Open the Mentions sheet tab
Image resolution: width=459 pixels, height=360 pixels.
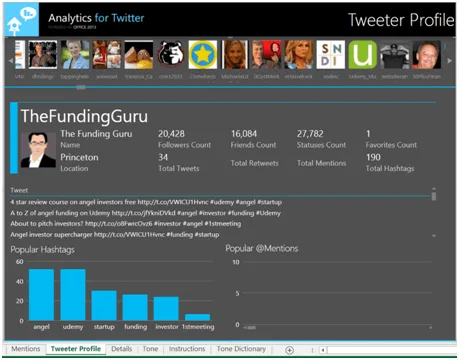(26, 349)
